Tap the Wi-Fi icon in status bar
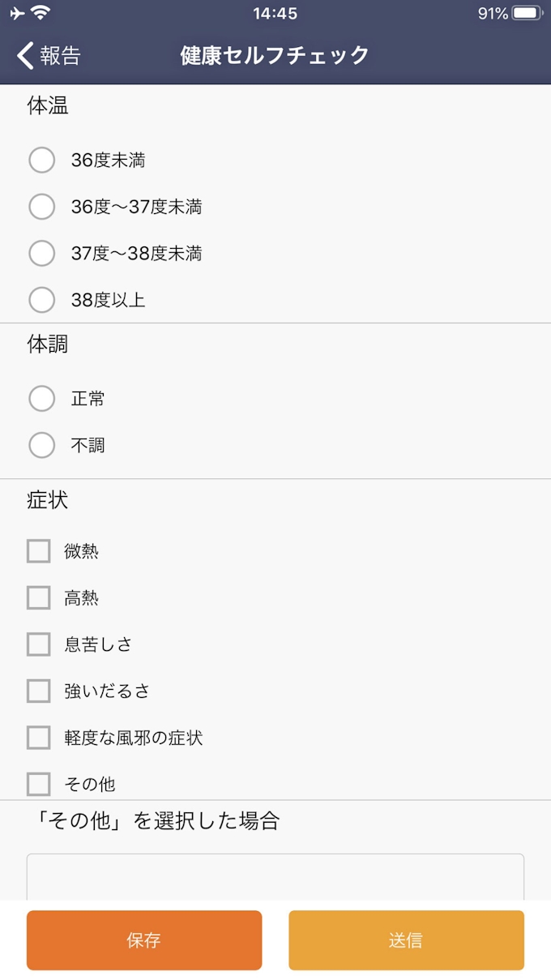This screenshot has height=980, width=551. point(40,13)
